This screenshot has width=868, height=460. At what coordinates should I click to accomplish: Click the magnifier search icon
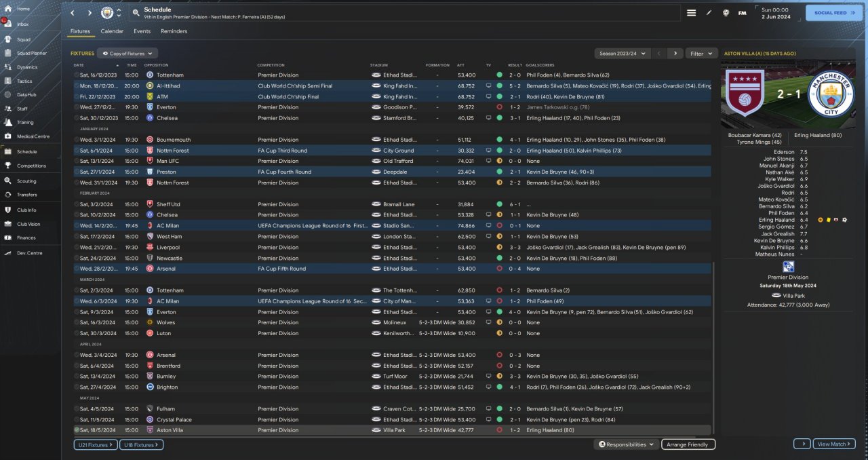point(136,13)
